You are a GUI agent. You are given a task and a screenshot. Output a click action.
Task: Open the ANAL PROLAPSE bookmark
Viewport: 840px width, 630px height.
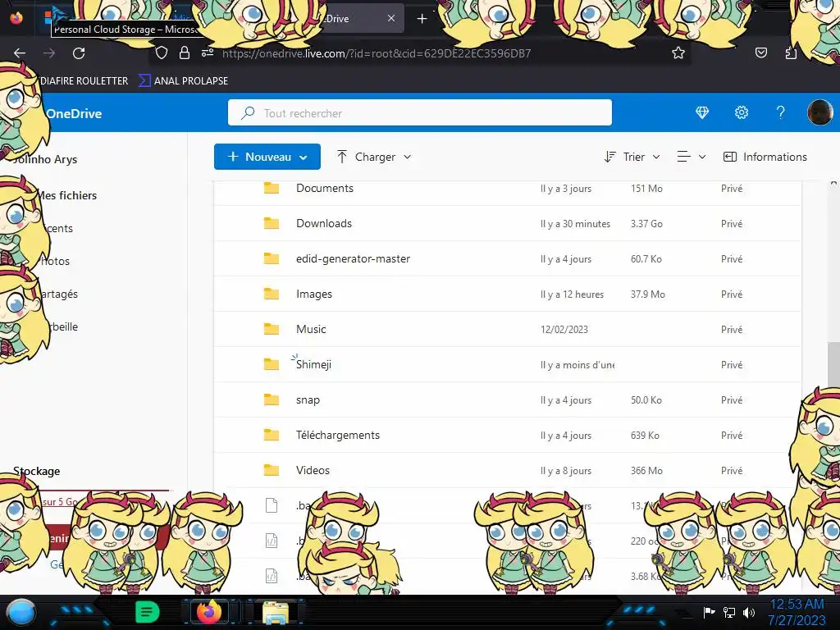pos(183,81)
